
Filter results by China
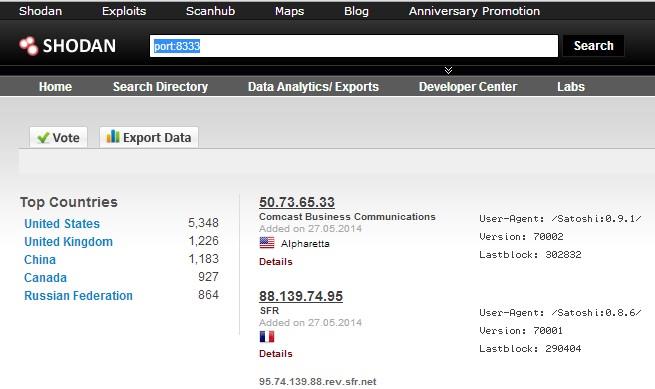coord(40,259)
